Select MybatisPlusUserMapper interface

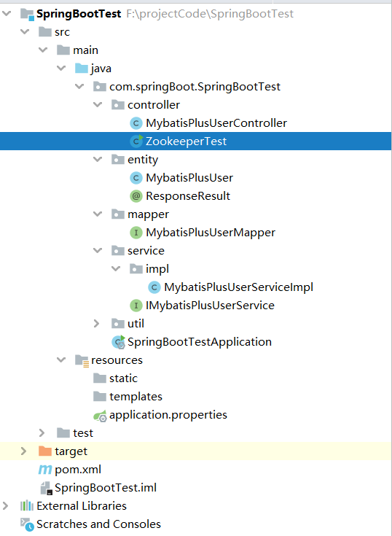[211, 233]
